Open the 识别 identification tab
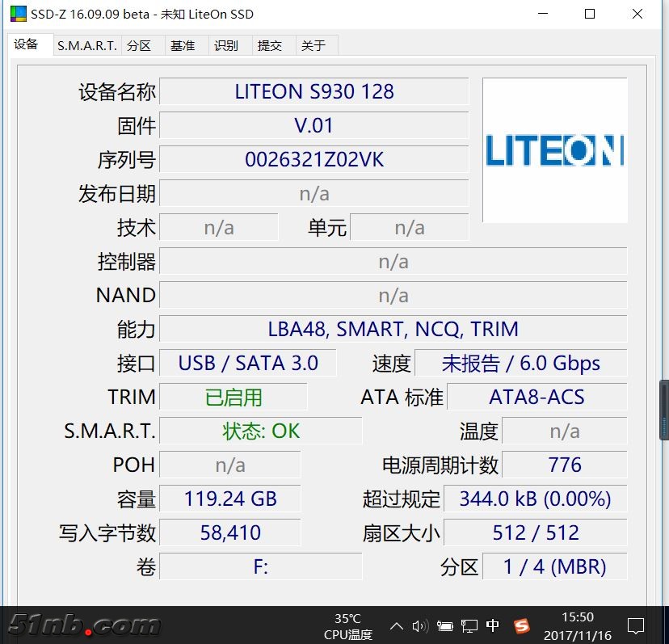 pos(227,45)
